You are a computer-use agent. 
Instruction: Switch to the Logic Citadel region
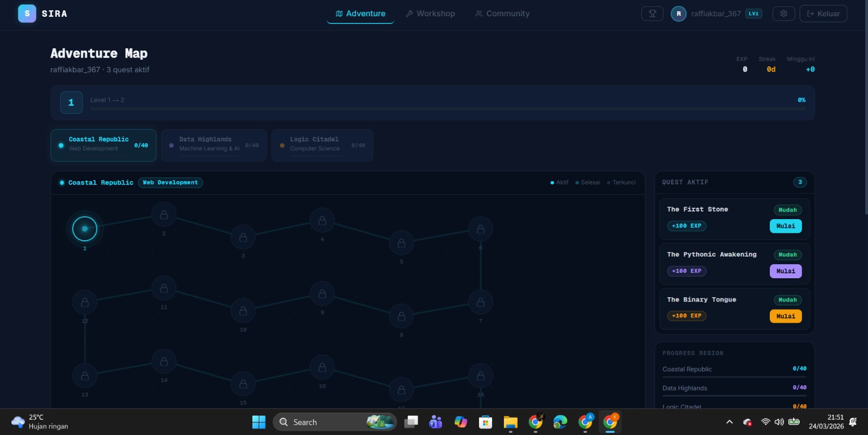pyautogui.click(x=322, y=145)
